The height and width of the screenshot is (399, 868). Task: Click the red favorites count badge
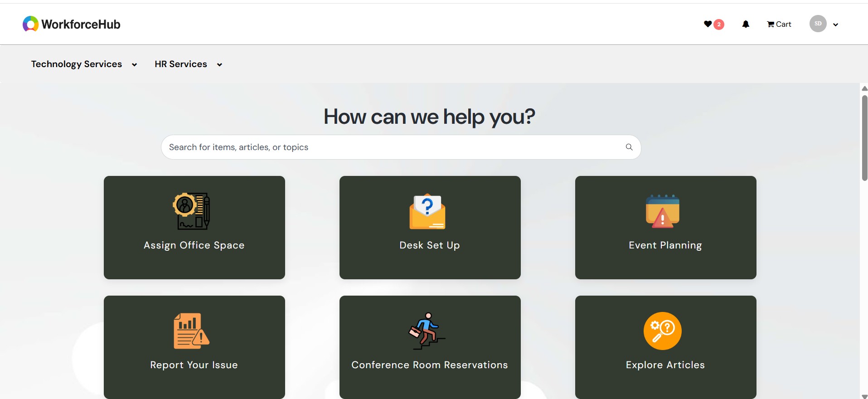click(719, 24)
